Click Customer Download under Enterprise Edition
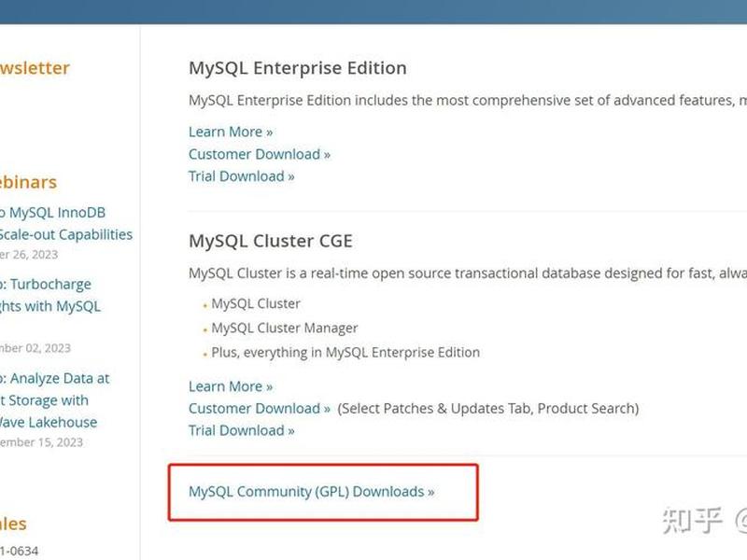 [260, 154]
